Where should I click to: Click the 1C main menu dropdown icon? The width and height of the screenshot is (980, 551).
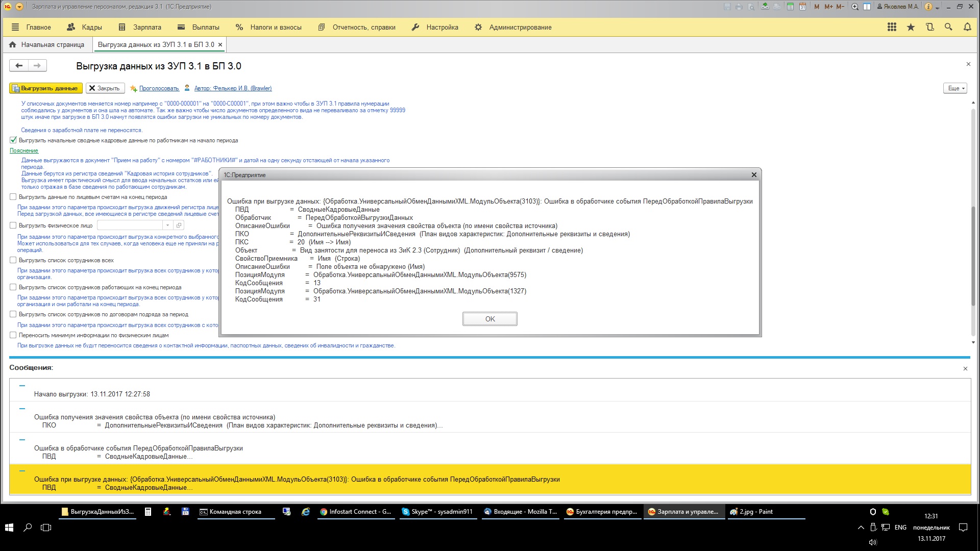tap(19, 7)
